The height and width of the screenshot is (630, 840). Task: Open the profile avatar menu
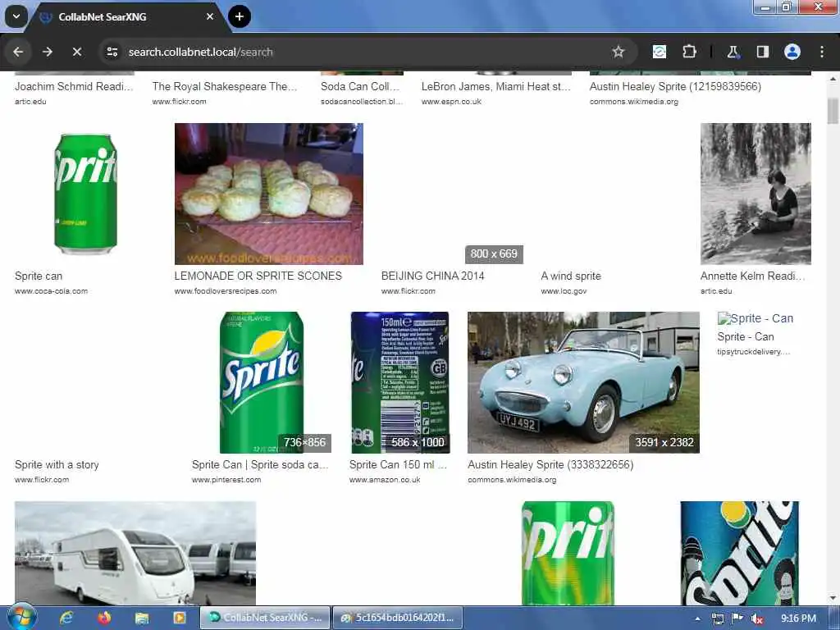[x=792, y=52]
